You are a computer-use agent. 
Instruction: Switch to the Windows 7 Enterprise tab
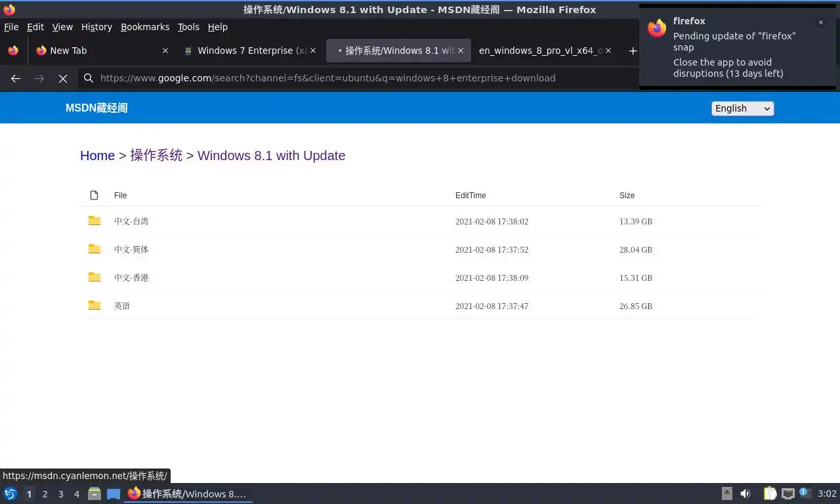click(249, 51)
